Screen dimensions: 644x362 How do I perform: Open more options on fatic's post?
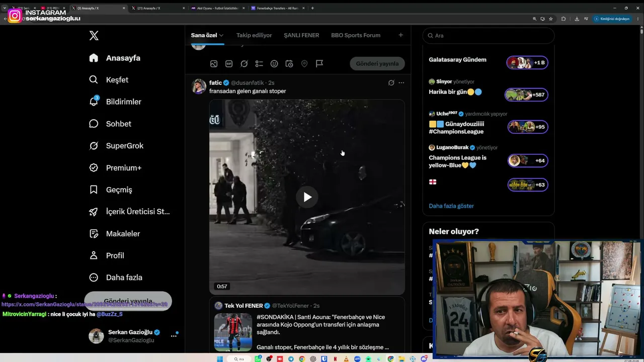point(401,82)
